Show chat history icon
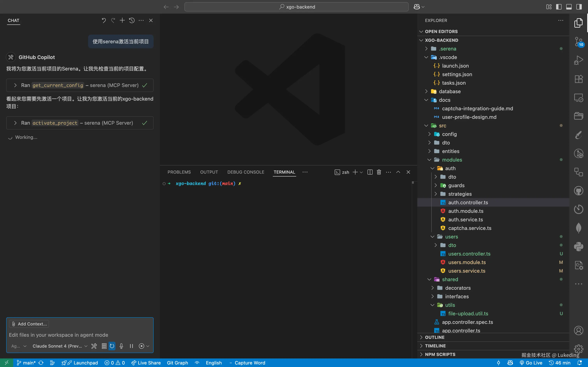 [132, 20]
